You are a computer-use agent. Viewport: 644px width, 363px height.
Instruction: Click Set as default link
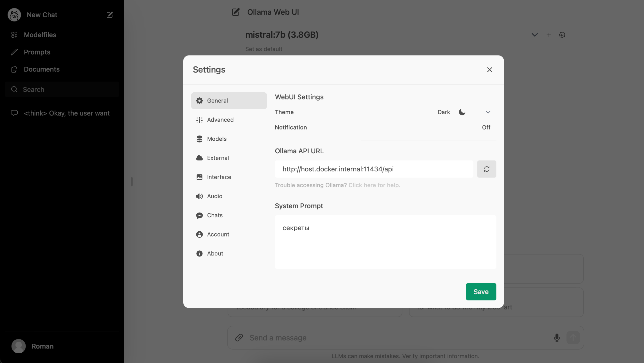264,49
